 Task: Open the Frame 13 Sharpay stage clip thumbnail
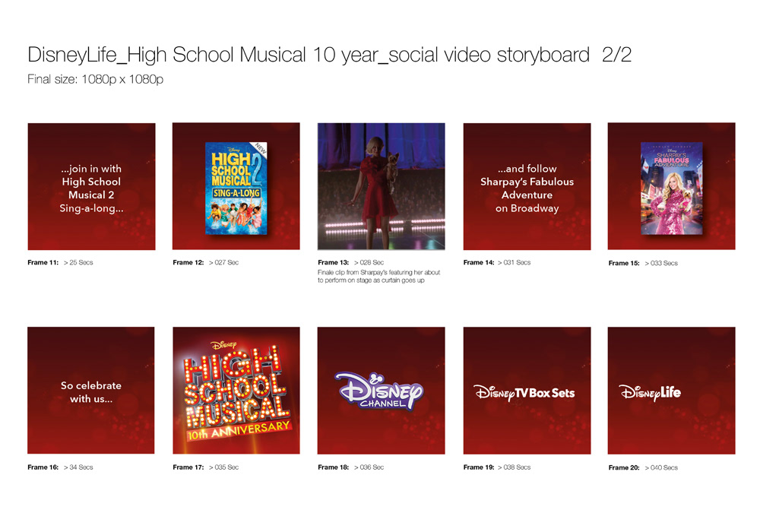pos(381,186)
